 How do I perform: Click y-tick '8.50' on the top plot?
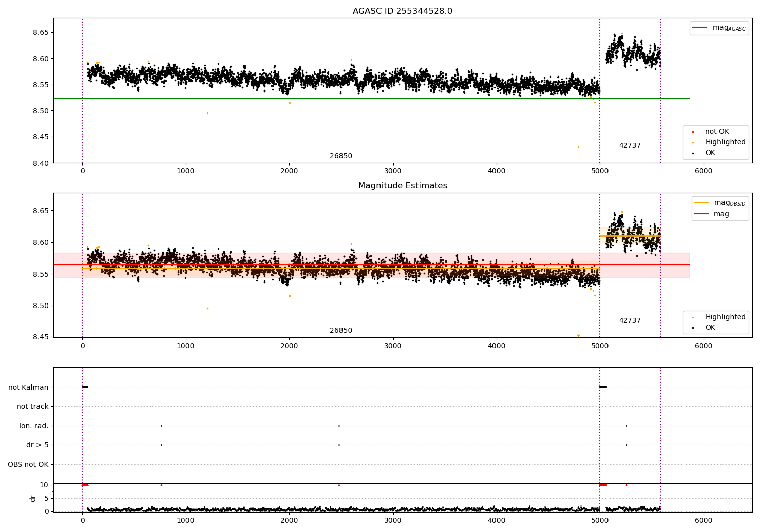41,111
